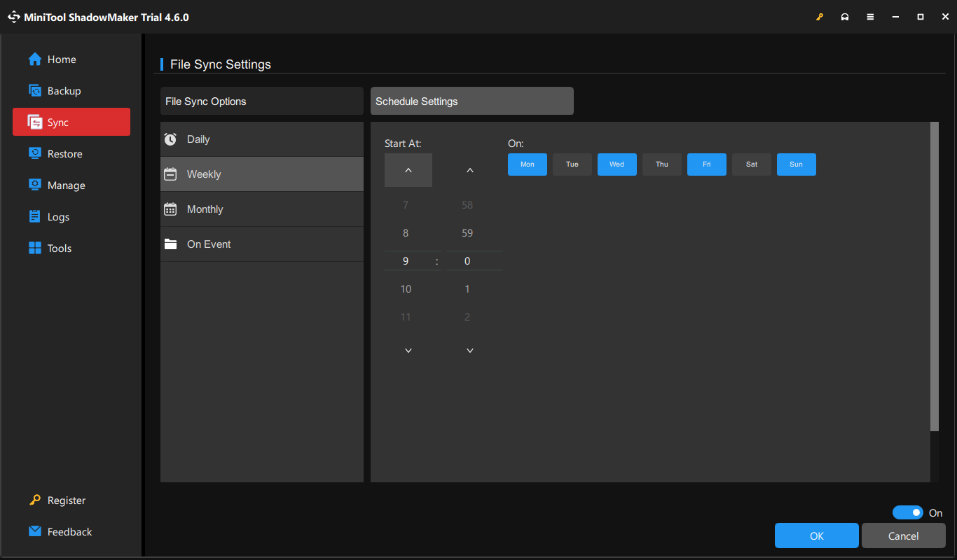The image size is (957, 560).
Task: Confirm settings with OK button
Action: click(x=817, y=535)
